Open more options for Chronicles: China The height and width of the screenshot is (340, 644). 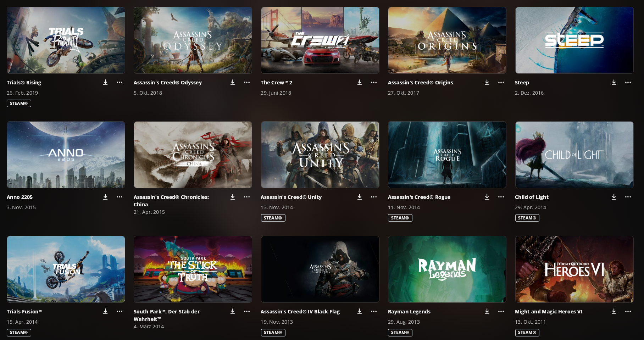tap(247, 197)
